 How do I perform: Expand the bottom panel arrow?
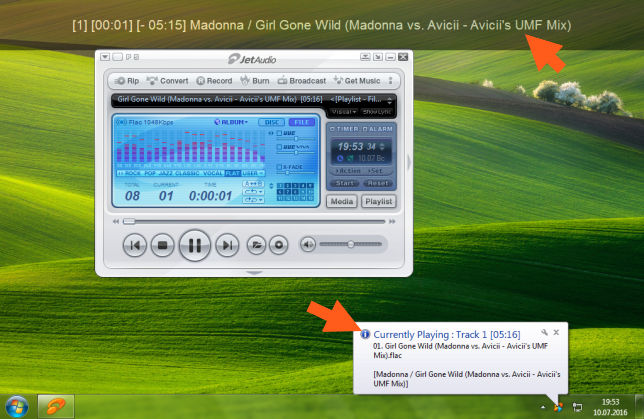tap(254, 272)
